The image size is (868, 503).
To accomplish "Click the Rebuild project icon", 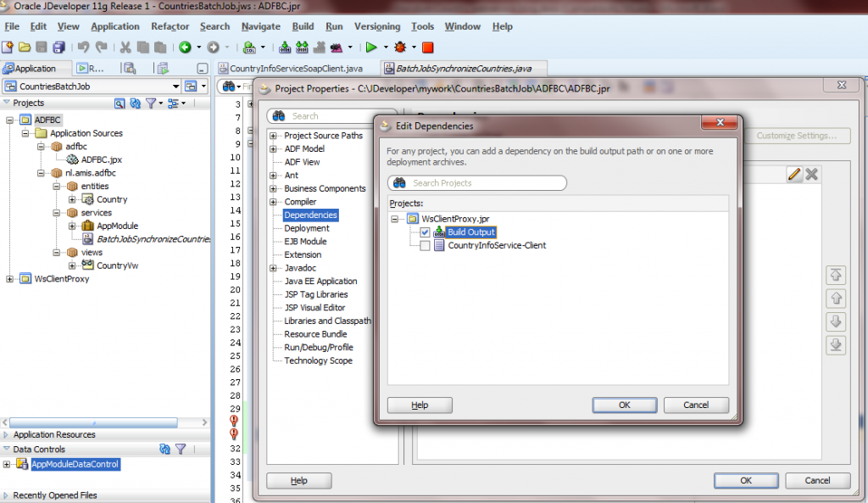I will [x=302, y=48].
